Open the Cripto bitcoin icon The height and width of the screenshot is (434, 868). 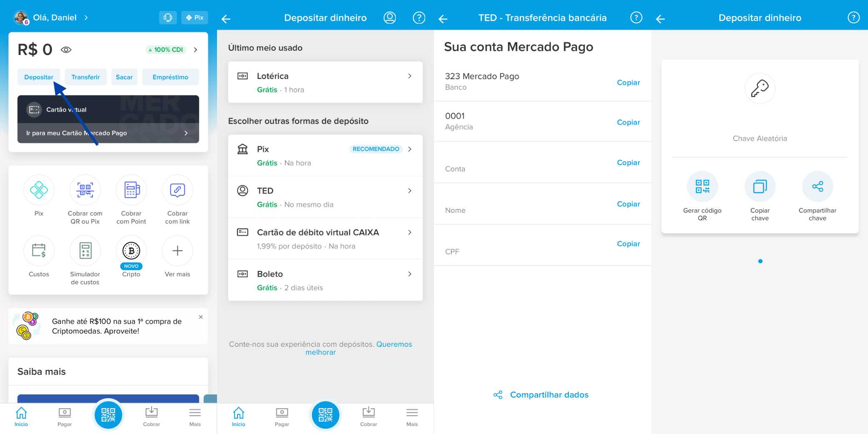[x=131, y=251]
